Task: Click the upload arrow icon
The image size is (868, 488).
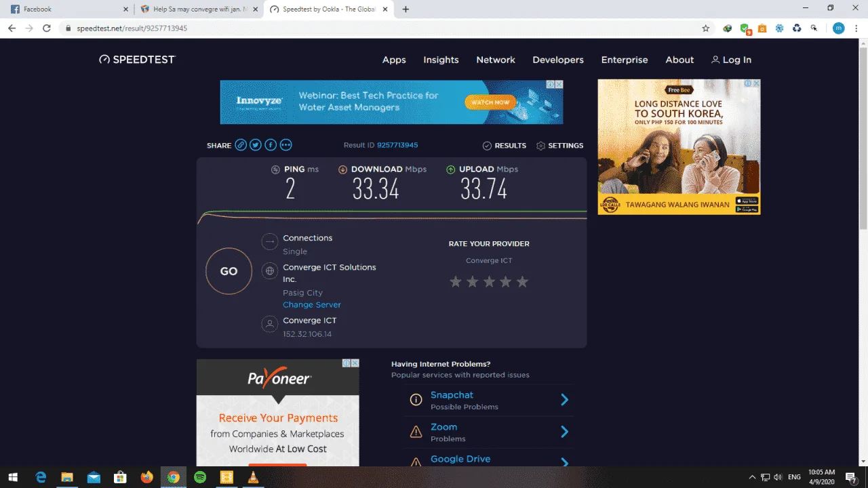Action: [x=451, y=169]
